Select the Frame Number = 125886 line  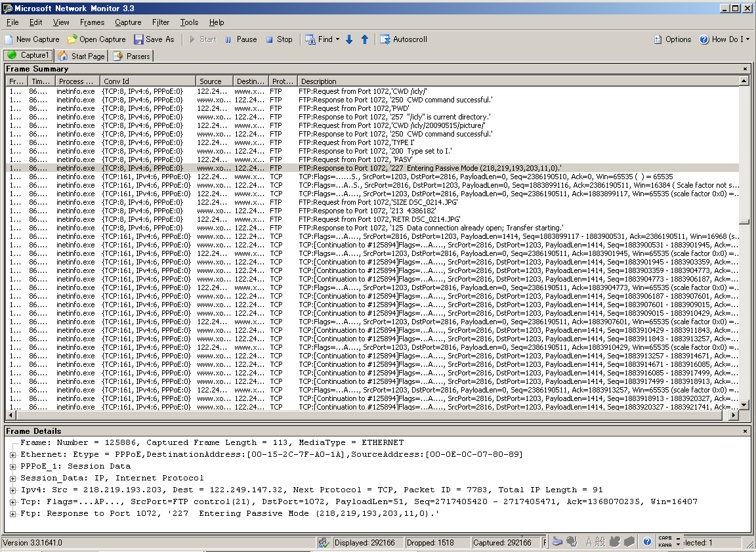click(212, 442)
